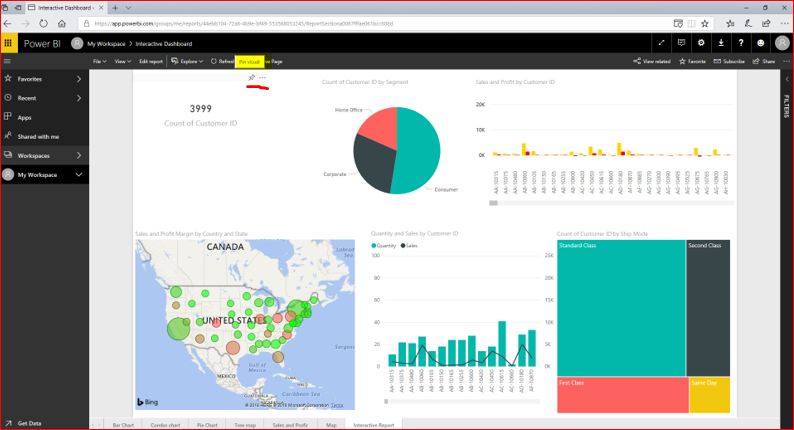The width and height of the screenshot is (794, 430).
Task: Click Edit report in the action bar
Action: (151, 61)
